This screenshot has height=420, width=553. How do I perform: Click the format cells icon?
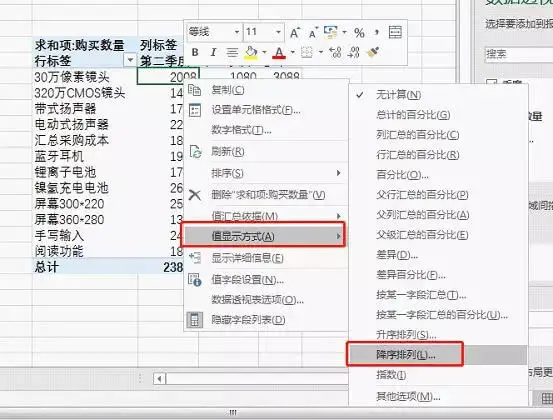click(x=195, y=110)
